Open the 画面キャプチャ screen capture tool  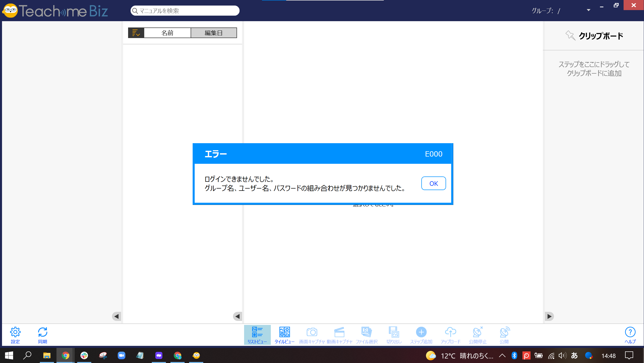tap(312, 335)
